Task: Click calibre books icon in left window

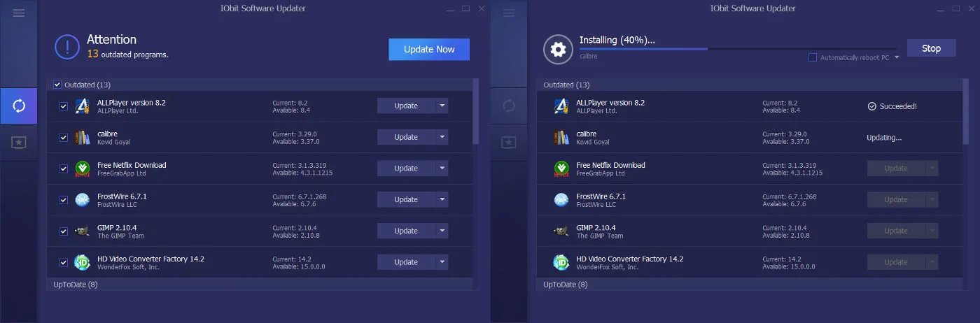Action: [x=83, y=137]
